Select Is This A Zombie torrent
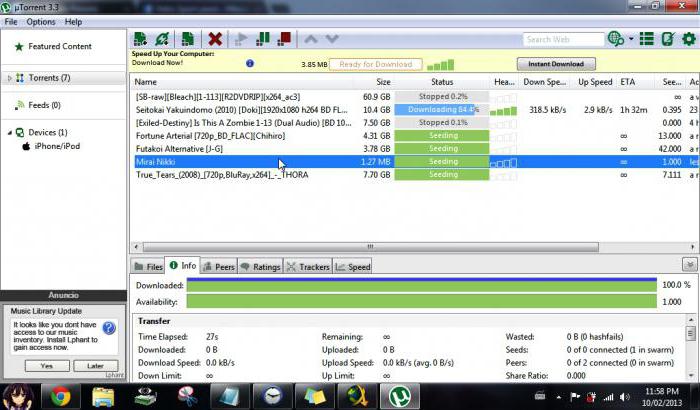This screenshot has height=410, width=700. (x=415, y=123)
